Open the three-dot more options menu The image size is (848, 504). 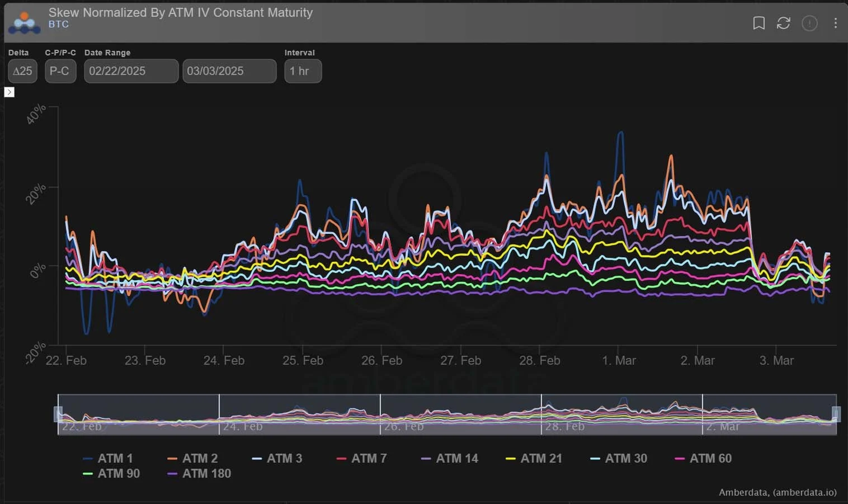pos(835,23)
